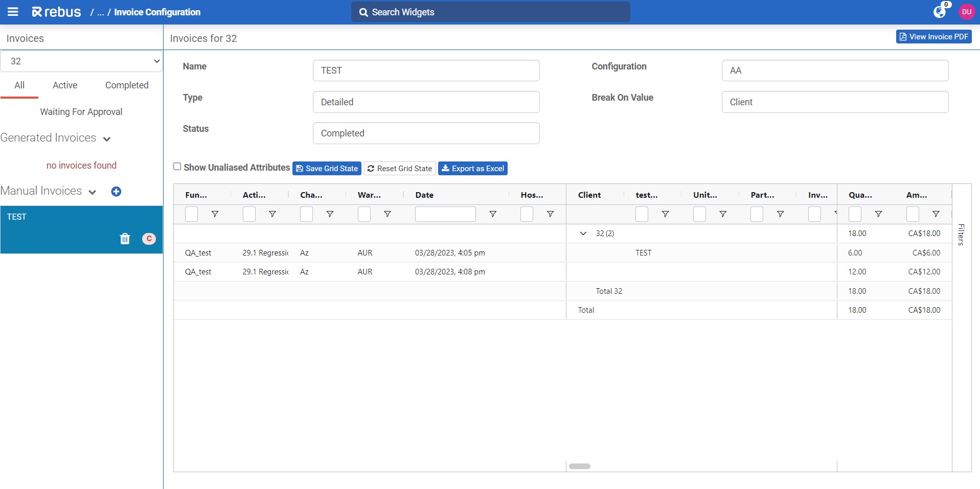Export the grid as Excel
This screenshot has width=980, height=489.
(x=472, y=168)
